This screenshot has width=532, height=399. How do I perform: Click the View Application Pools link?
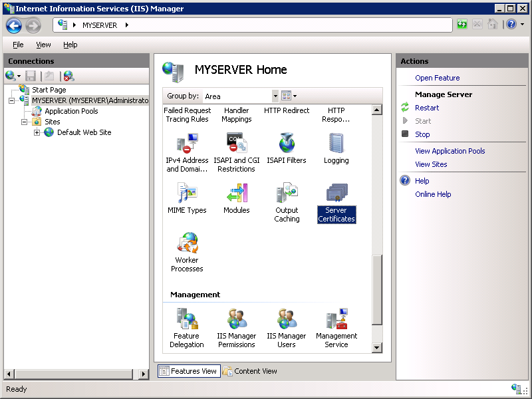click(x=448, y=151)
